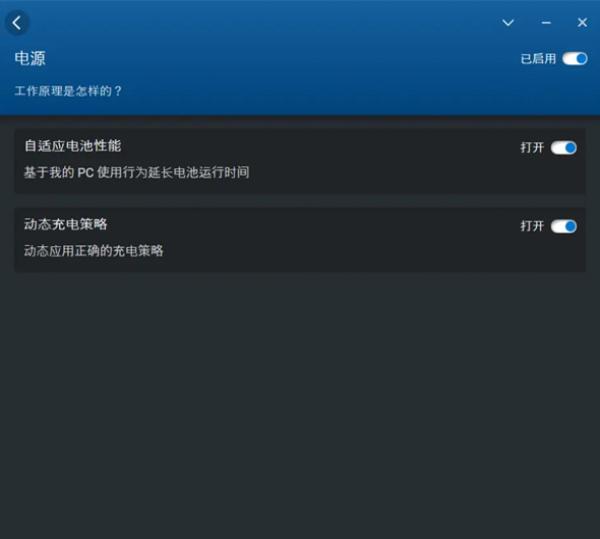Click the 打开 label beside dynamic charging

click(x=532, y=226)
